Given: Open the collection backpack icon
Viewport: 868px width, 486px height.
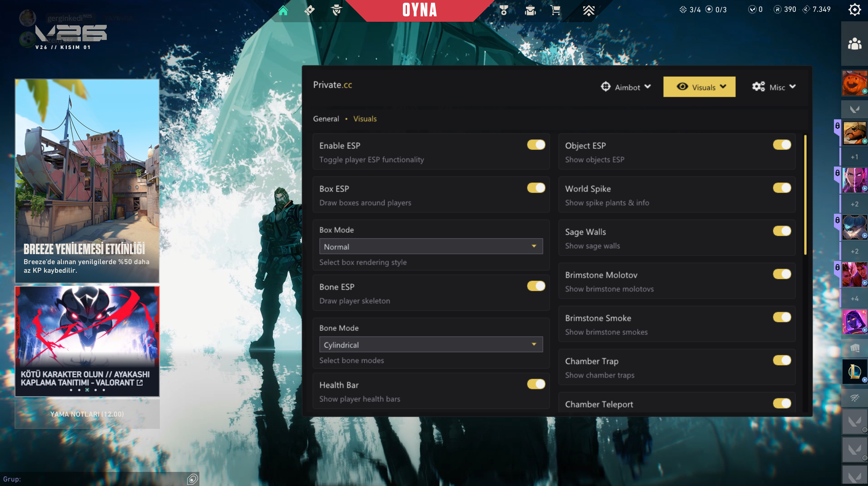Looking at the screenshot, I should 530,10.
